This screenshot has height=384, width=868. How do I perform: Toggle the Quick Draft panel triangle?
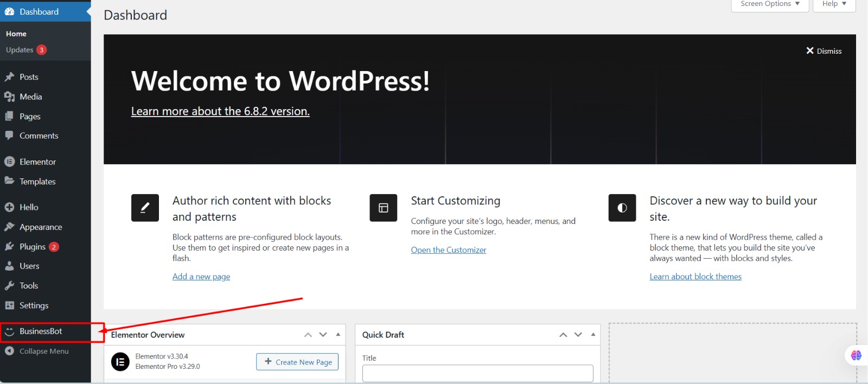click(593, 335)
